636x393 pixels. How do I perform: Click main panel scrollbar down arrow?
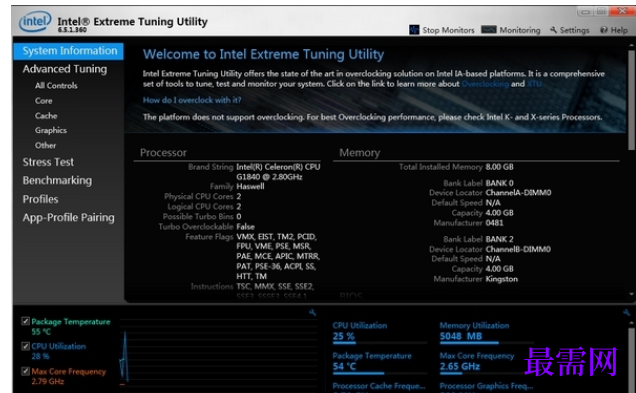point(631,294)
